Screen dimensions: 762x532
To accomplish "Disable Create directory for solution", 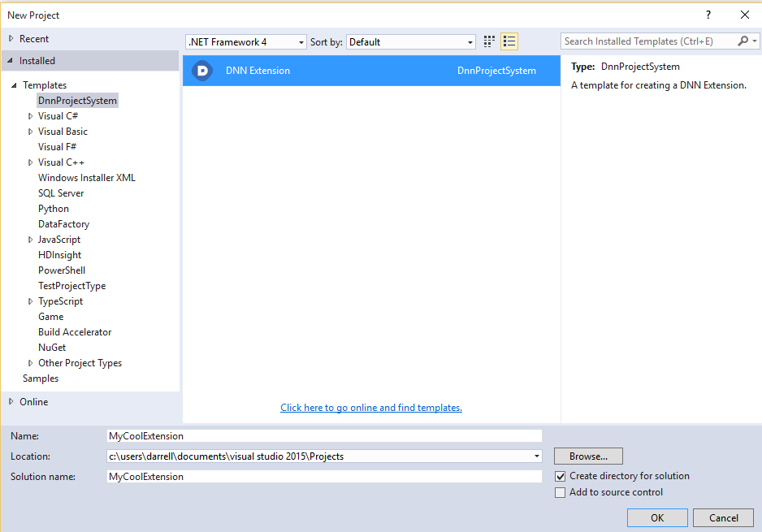I will [560, 477].
